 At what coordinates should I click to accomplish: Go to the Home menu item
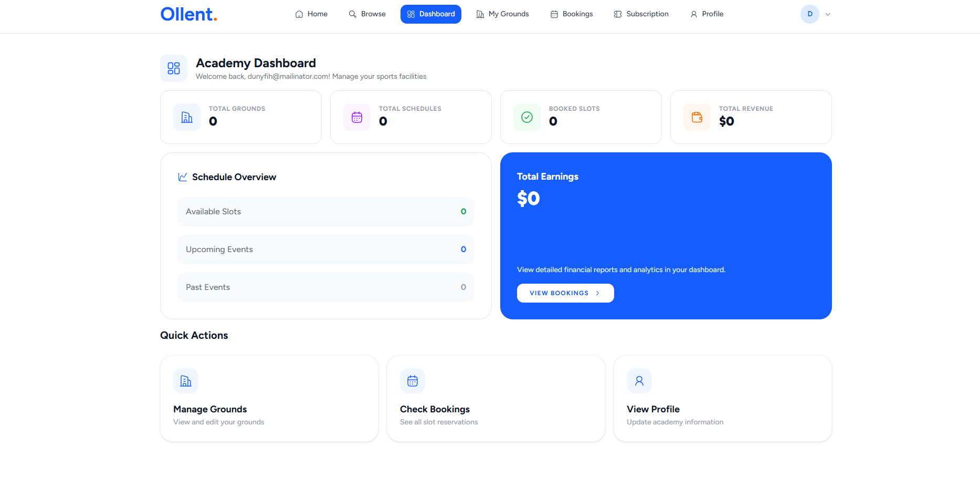coord(311,14)
